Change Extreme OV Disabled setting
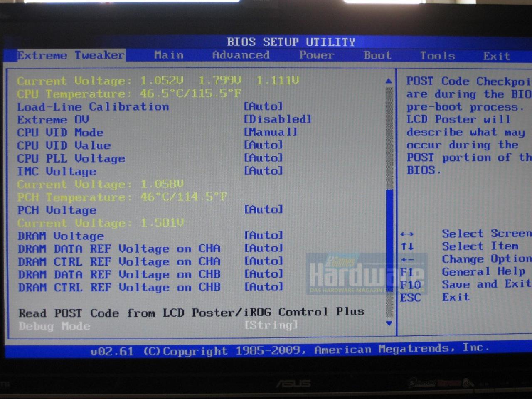532x399 pixels. click(277, 119)
